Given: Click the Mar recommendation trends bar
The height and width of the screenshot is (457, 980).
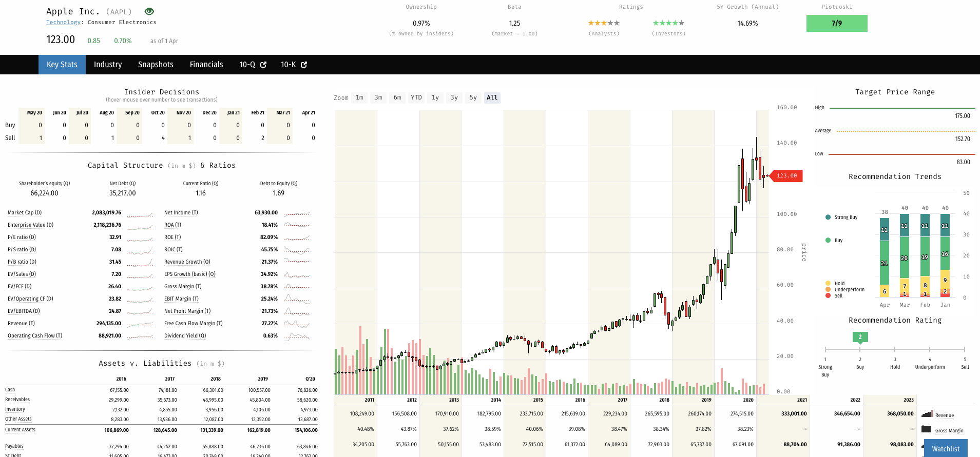Looking at the screenshot, I should [x=905, y=255].
